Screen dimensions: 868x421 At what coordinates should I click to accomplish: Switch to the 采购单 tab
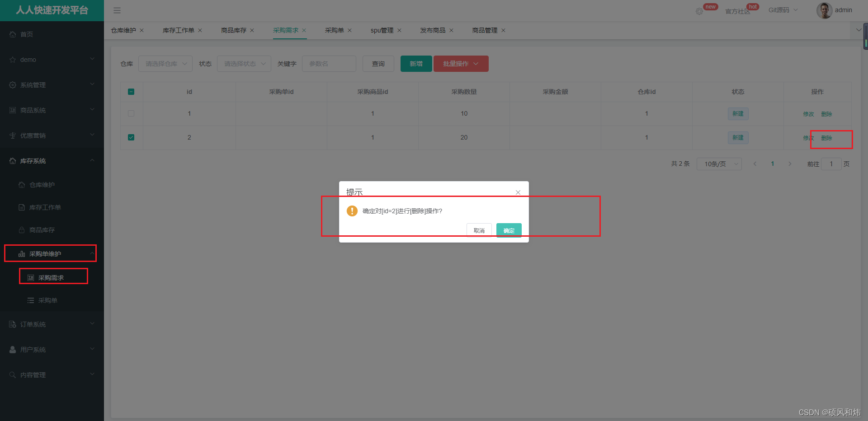(335, 30)
